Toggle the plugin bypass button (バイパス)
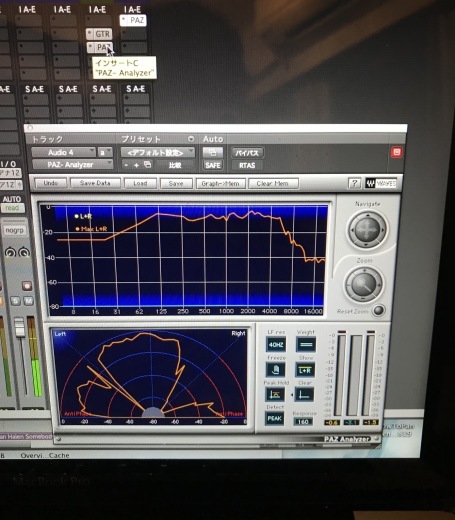Viewport: 455px width, 520px height. [247, 153]
